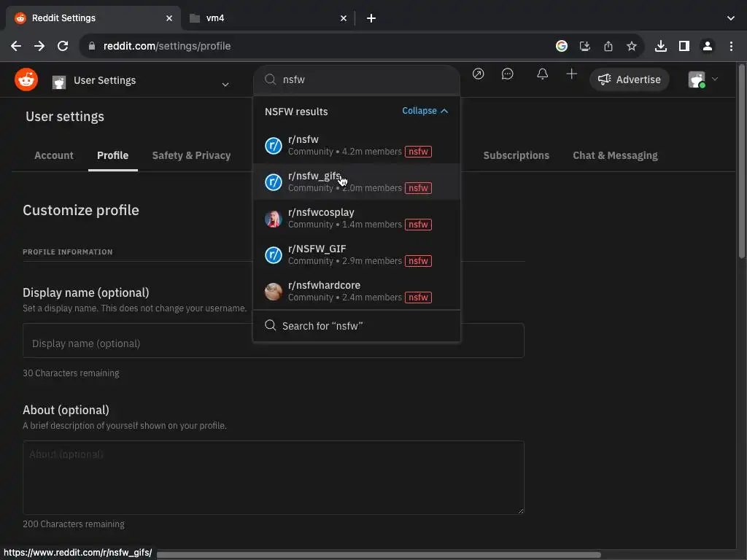
Task: Select the r/NSFW_GIF community result
Action: pyautogui.click(x=356, y=254)
